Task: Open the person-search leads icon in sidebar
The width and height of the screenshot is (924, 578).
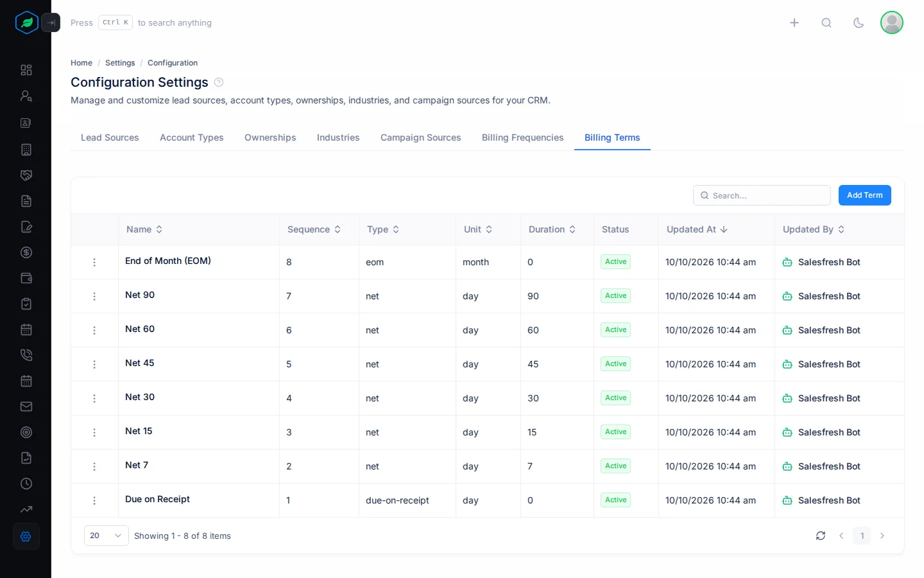Action: tap(26, 96)
